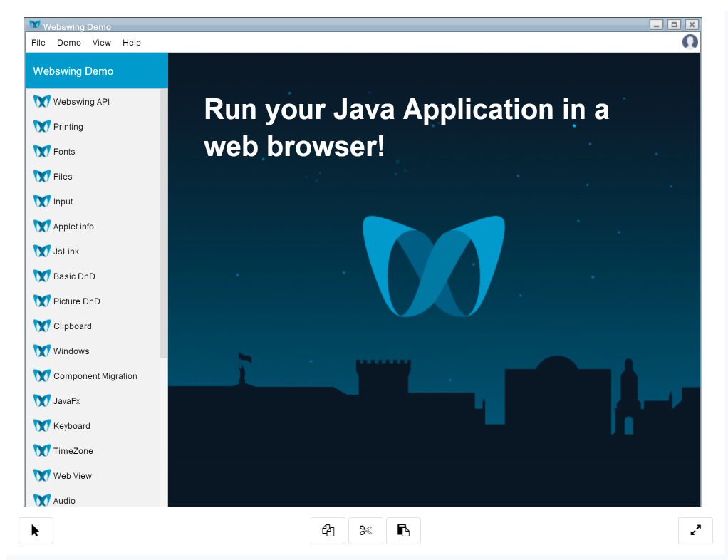Click the cut scissors toolbar button
728x560 pixels.
point(365,530)
